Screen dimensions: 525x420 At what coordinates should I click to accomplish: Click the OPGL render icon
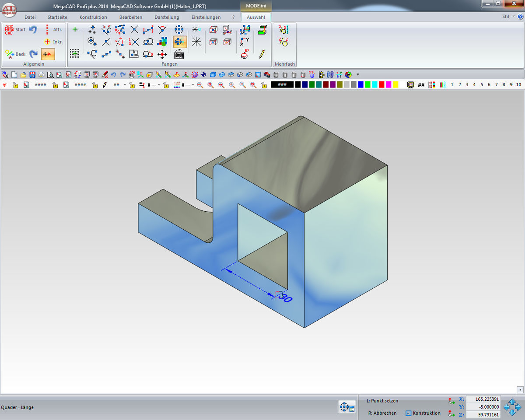click(312, 75)
